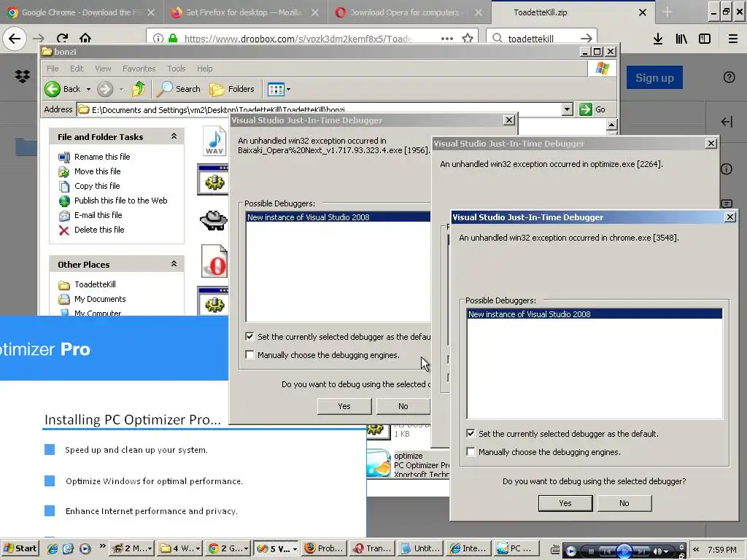
Task: Open the Help menu in the bonzi window
Action: coord(204,69)
